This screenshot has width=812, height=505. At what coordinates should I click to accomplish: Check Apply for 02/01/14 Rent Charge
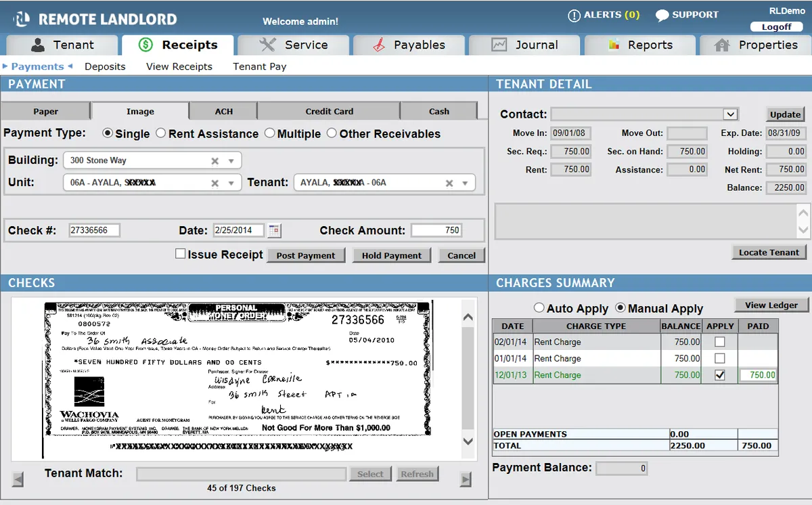point(720,342)
